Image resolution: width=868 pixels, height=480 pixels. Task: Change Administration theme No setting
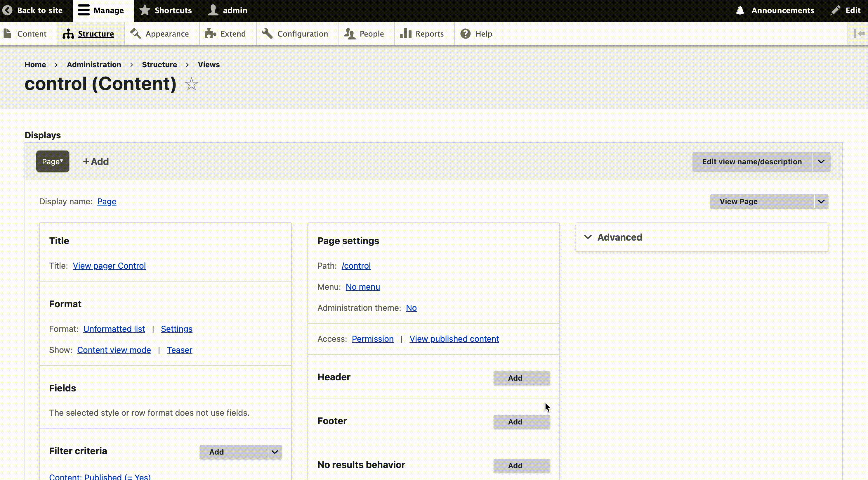[x=411, y=308]
